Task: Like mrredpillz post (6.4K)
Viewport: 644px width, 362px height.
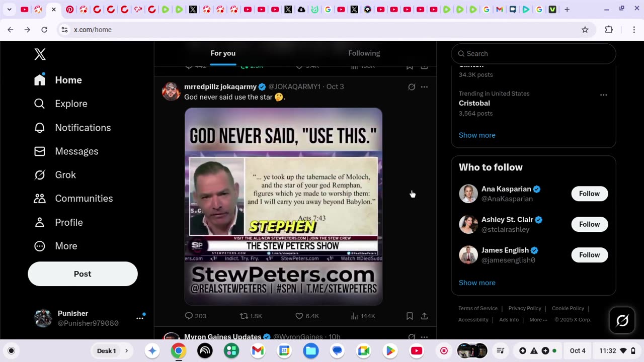Action: (307, 316)
